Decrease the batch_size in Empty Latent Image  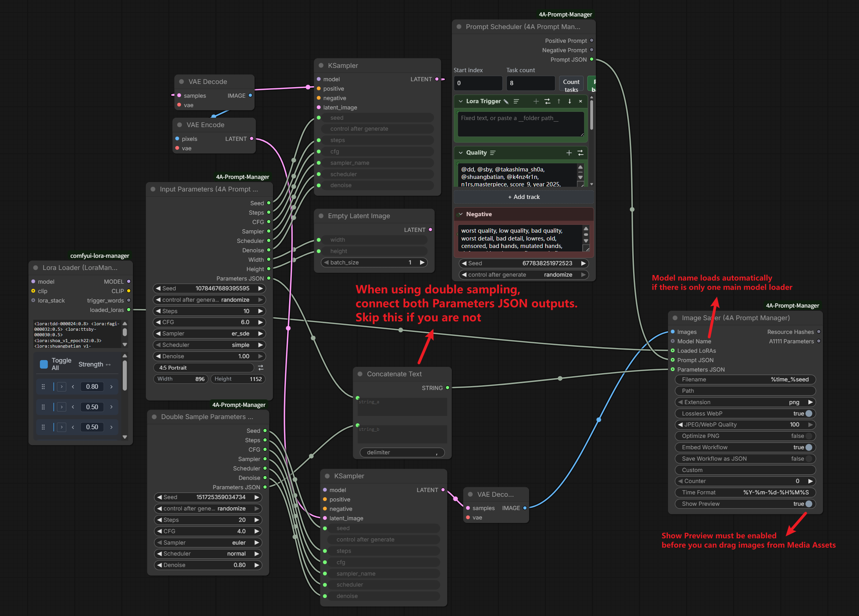[326, 262]
